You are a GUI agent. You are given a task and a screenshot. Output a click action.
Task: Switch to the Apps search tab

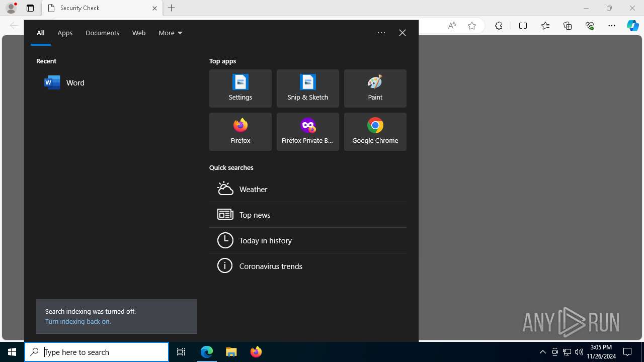coord(65,33)
